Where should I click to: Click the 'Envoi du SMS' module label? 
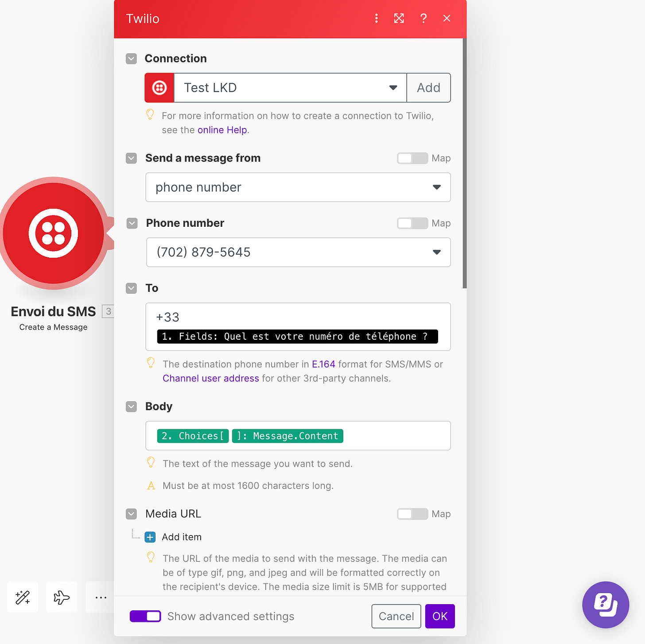coord(53,311)
